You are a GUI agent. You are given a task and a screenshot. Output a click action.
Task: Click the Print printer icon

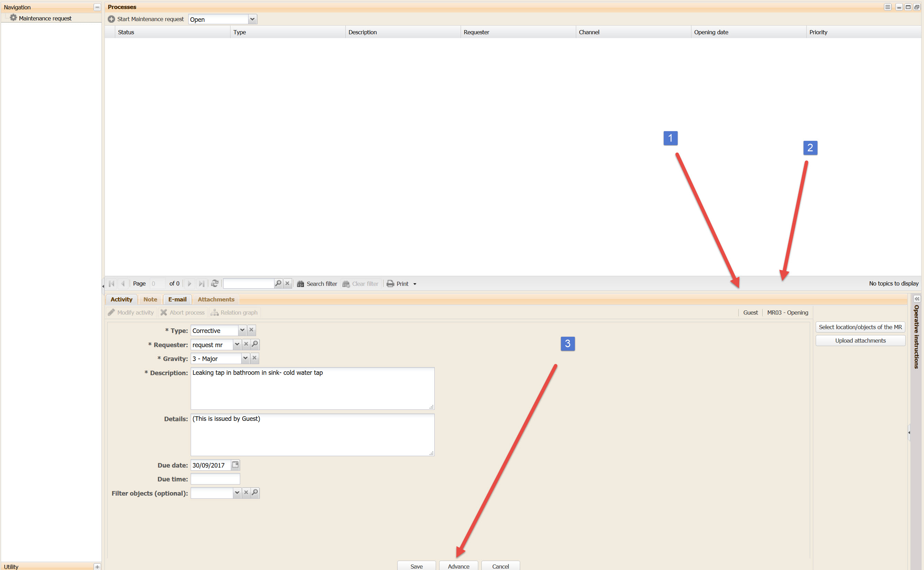pos(391,284)
